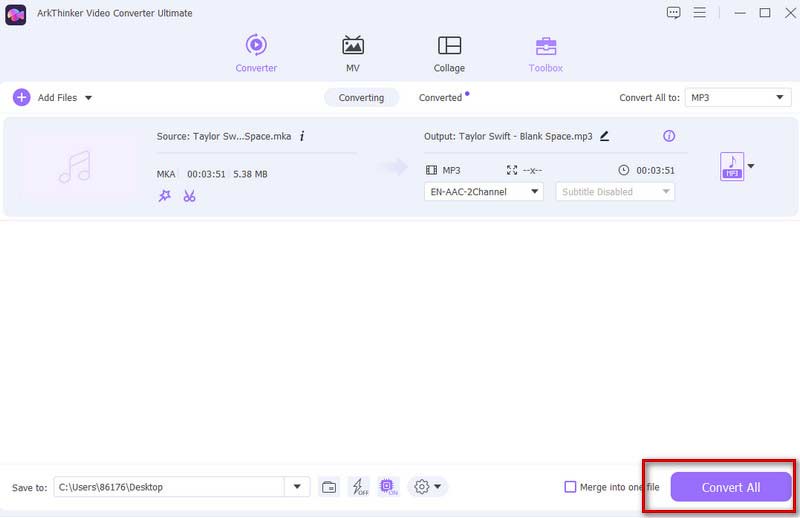Close the ArkThinker window
The image size is (800, 518).
click(790, 13)
